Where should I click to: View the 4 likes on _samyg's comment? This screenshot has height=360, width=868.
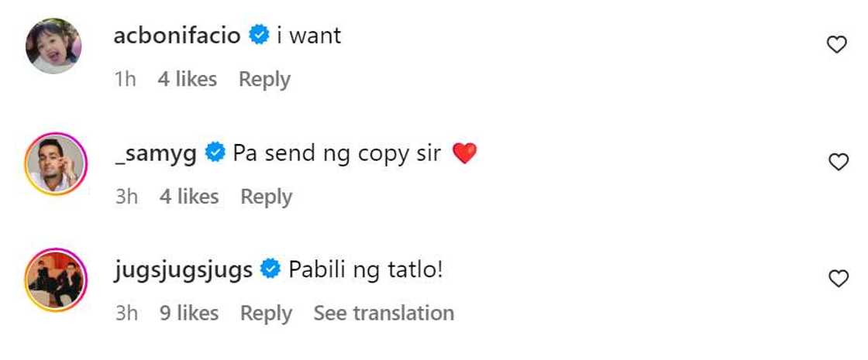tap(189, 197)
